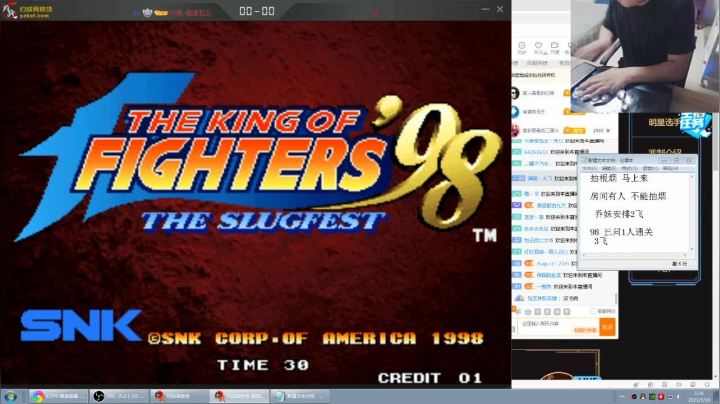Screen dimensions: 720x404
Task: Open Notepad View menu
Action: click(650, 168)
